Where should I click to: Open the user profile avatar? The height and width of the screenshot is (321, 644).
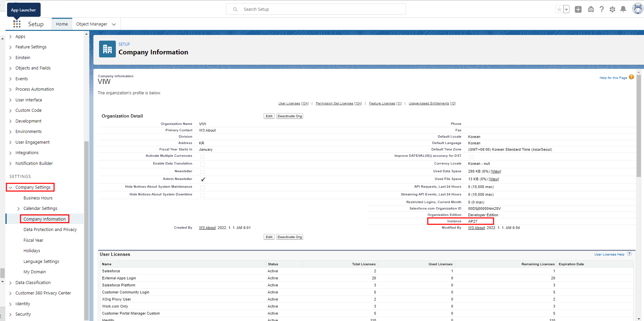click(x=638, y=9)
